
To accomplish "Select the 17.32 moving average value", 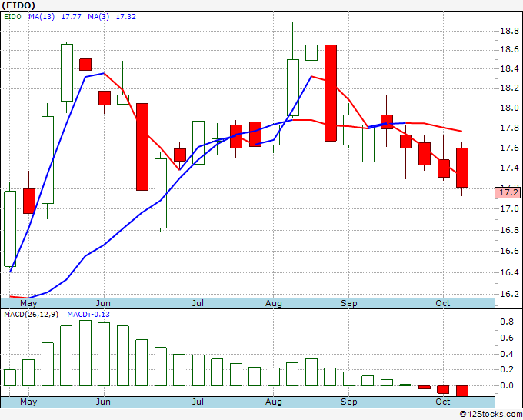I will pyautogui.click(x=126, y=17).
